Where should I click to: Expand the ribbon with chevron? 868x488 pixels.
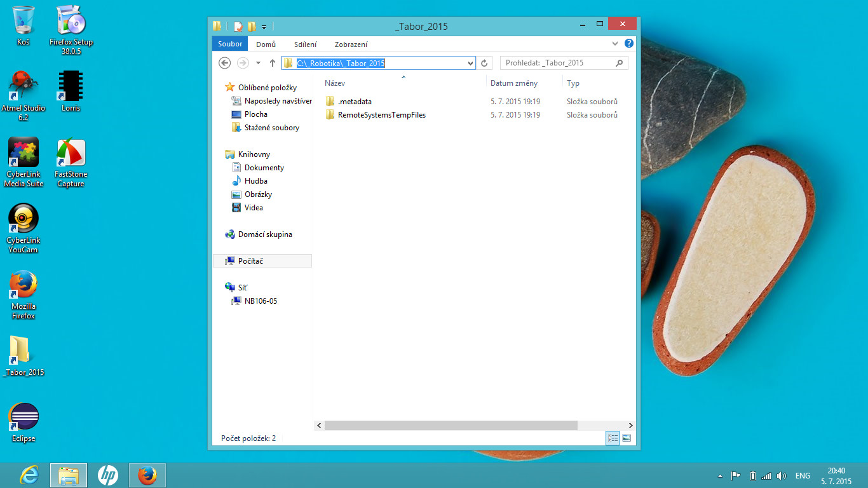tap(614, 44)
